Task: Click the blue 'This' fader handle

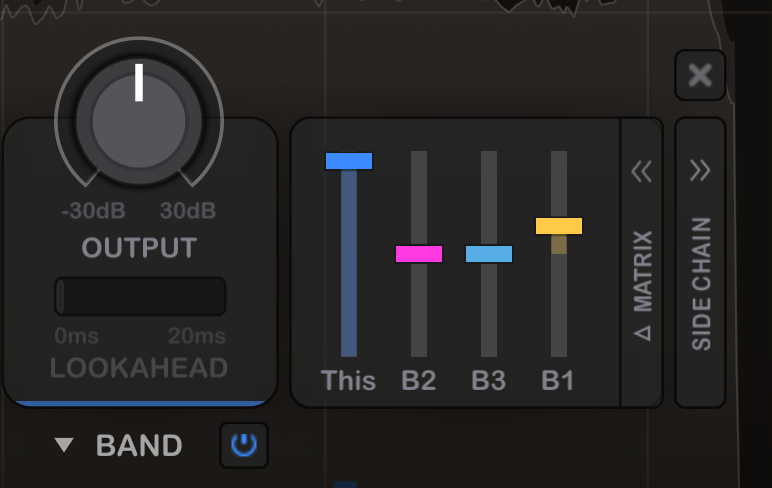Action: [x=349, y=161]
